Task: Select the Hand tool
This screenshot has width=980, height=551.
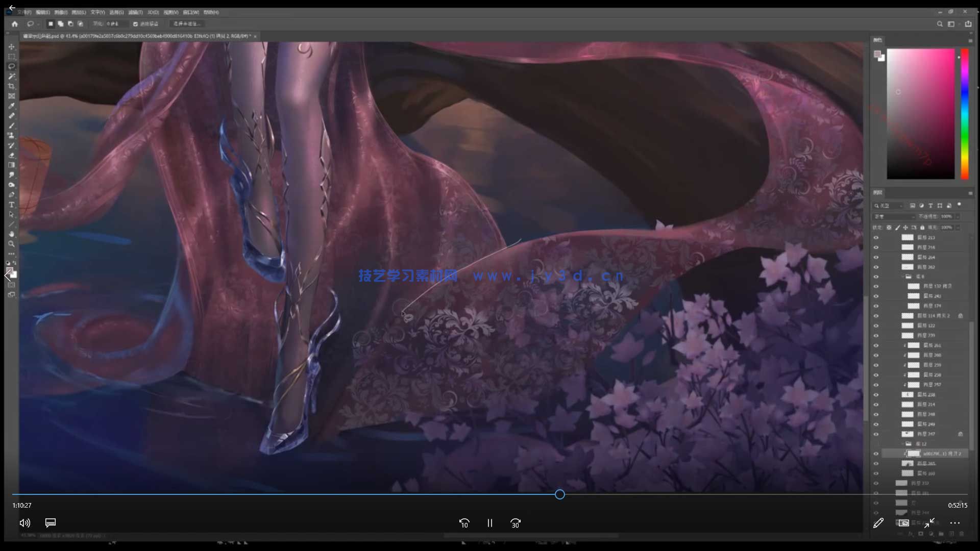Action: 11,234
